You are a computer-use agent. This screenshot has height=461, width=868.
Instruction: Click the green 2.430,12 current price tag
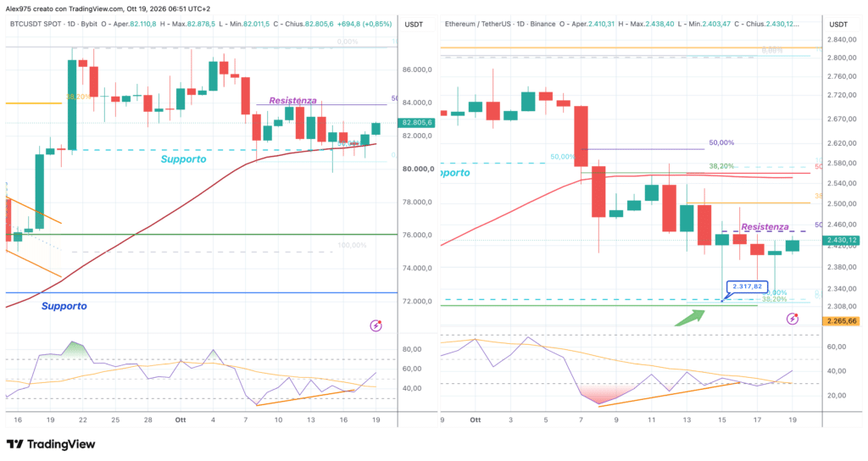point(842,240)
